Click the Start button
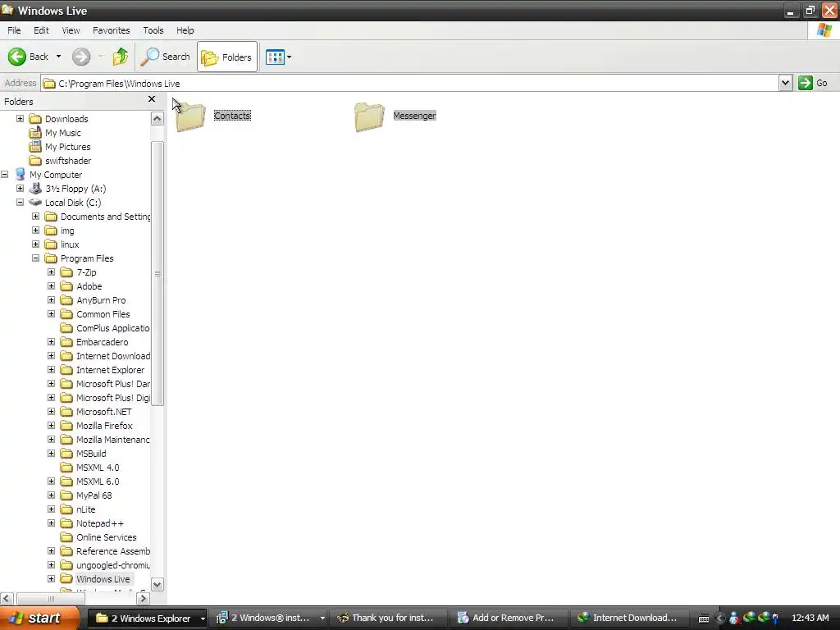 click(39, 618)
